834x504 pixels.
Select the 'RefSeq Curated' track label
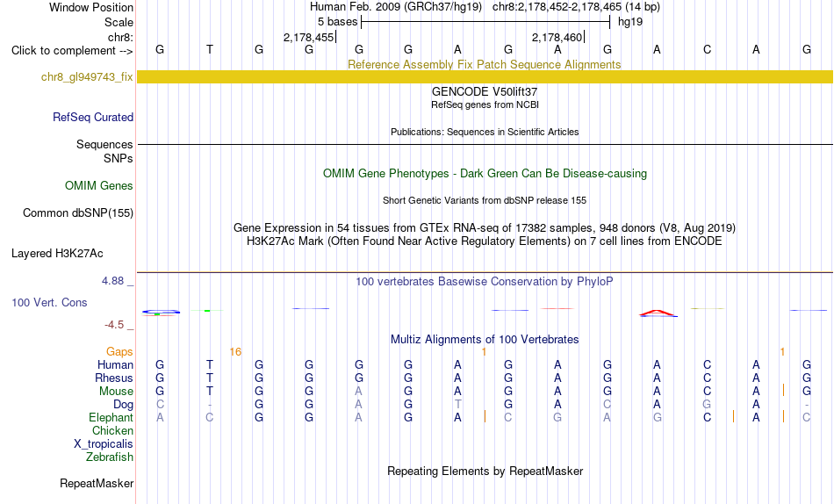click(93, 117)
